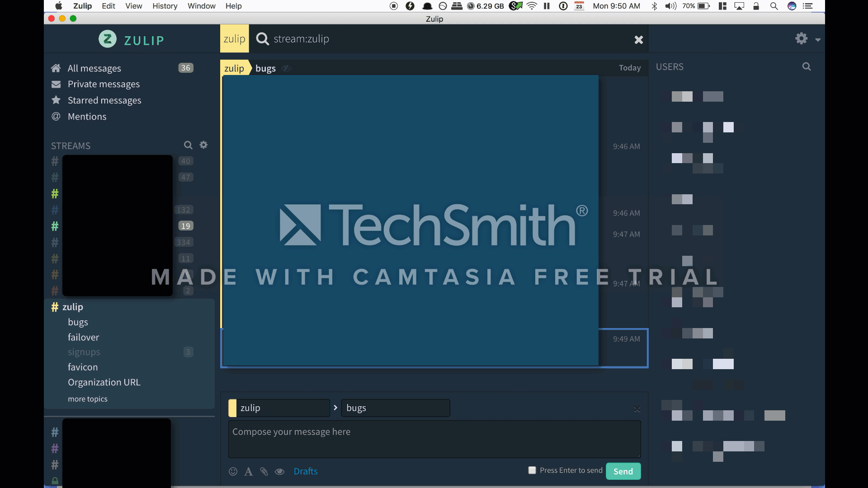Enable Press Enter to send checkbox
The image size is (868, 488).
(x=532, y=470)
